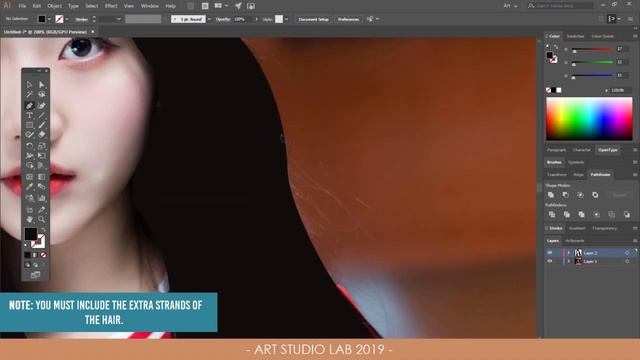The image size is (640, 360).
Task: Switch to the Swatches tab
Action: point(575,36)
